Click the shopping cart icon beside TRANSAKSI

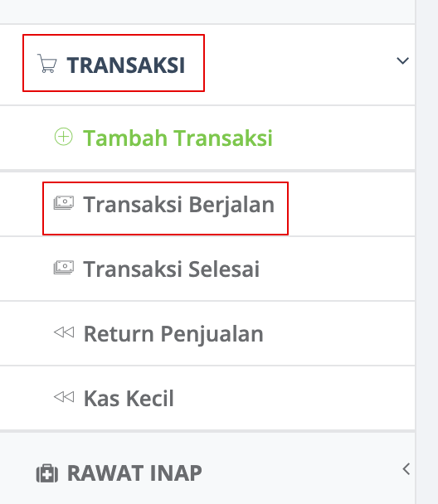click(x=47, y=63)
